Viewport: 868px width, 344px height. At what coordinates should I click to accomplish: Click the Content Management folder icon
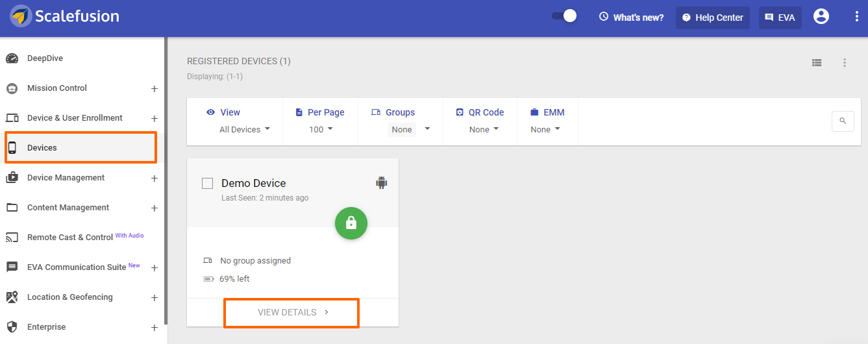(12, 208)
